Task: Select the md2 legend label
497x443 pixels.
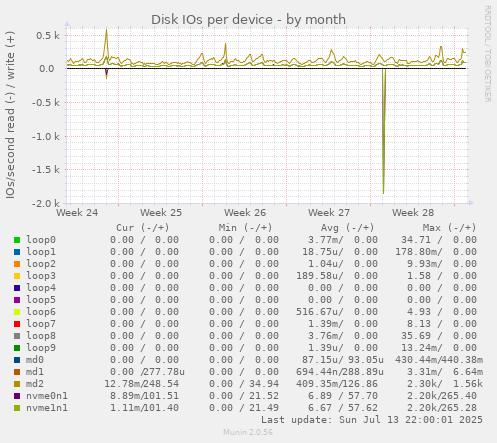Action: [35, 384]
